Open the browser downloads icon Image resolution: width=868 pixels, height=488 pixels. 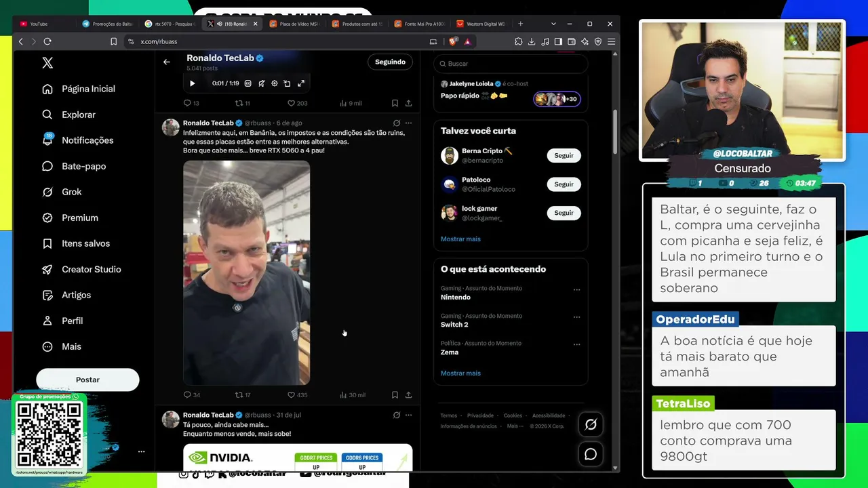pos(532,41)
